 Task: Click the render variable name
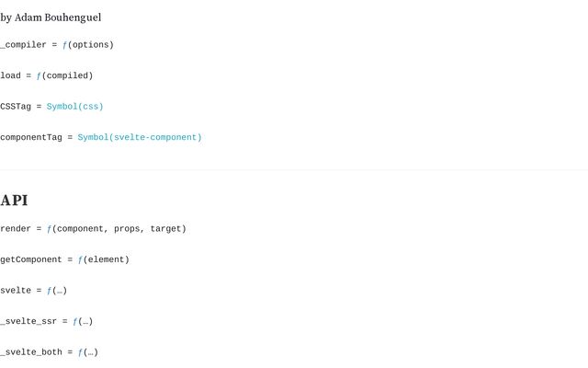click(16, 229)
